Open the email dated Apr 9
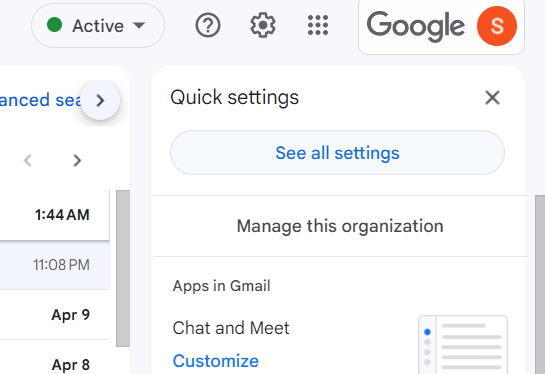Viewport: 545px width, 374px height. [55, 315]
